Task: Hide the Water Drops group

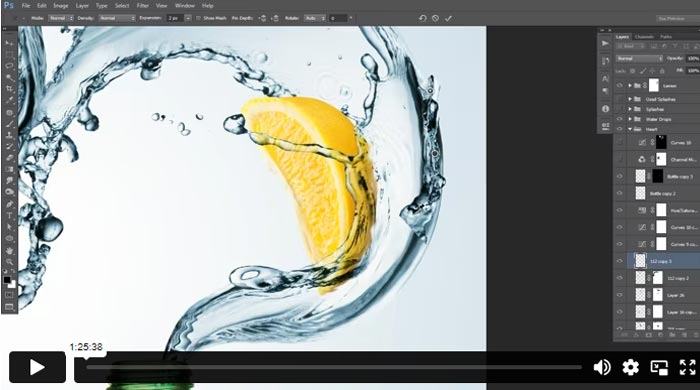Action: (619, 119)
